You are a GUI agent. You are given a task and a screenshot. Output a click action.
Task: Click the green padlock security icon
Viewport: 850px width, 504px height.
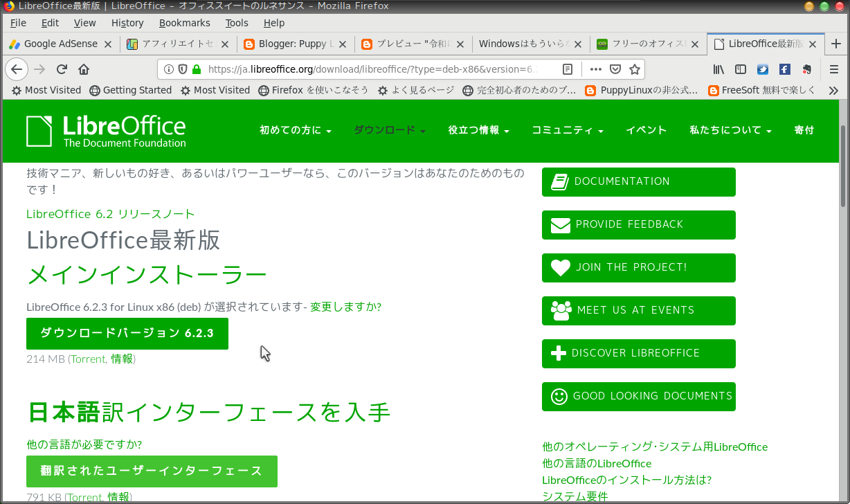coord(197,69)
